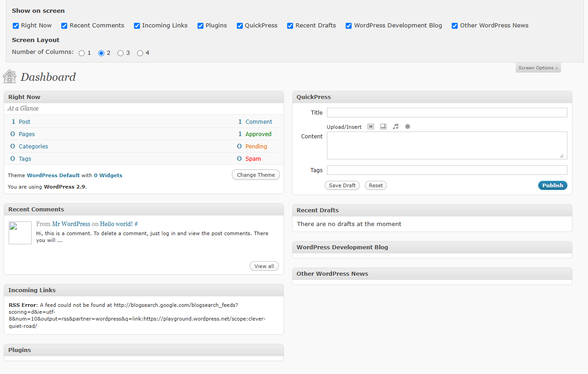Focus the QuickPress Content text area
This screenshot has height=374, width=588.
(x=447, y=146)
